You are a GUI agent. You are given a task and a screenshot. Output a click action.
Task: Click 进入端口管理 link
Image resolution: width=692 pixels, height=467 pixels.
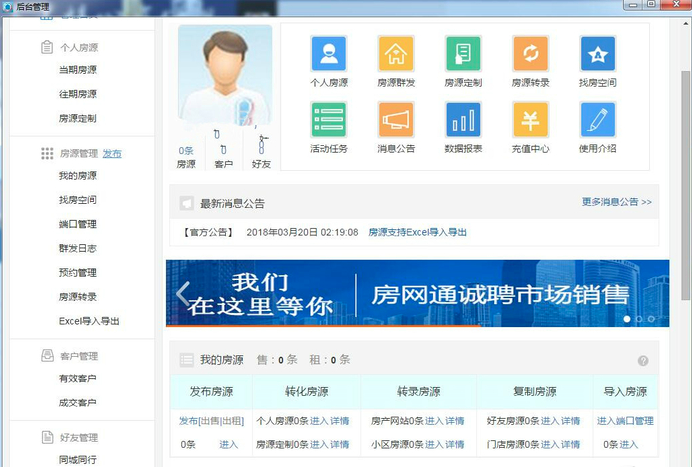(x=625, y=421)
